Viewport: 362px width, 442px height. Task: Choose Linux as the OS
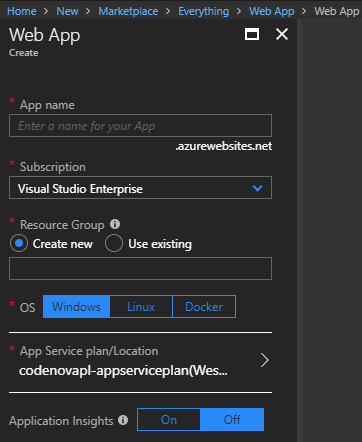pos(141,307)
